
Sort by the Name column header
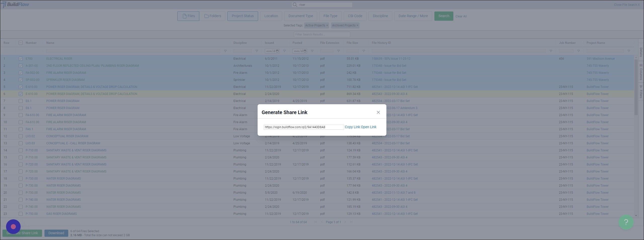click(x=50, y=43)
